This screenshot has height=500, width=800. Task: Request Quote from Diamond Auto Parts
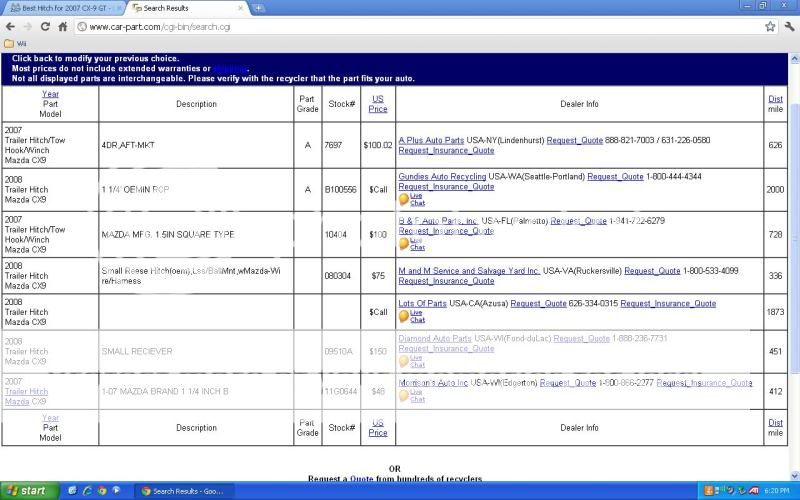(582, 339)
